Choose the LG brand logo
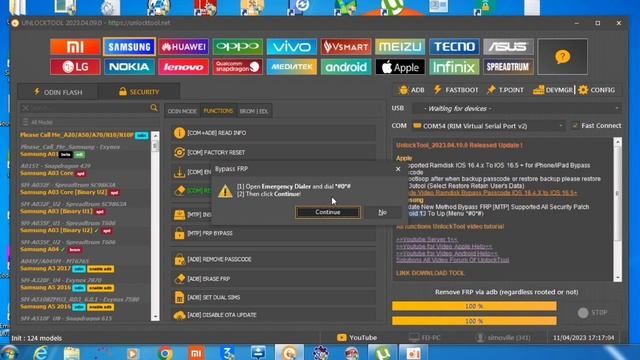 click(x=75, y=67)
